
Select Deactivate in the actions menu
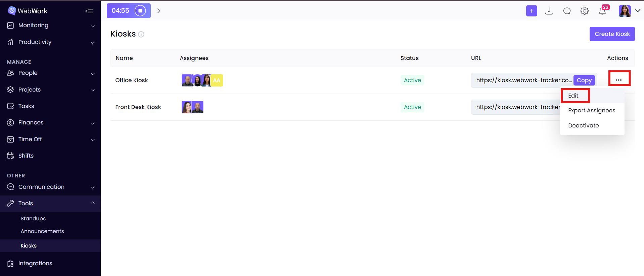(x=583, y=125)
